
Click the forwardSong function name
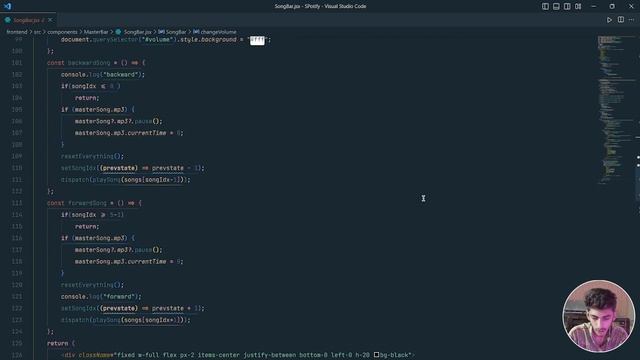coord(87,203)
